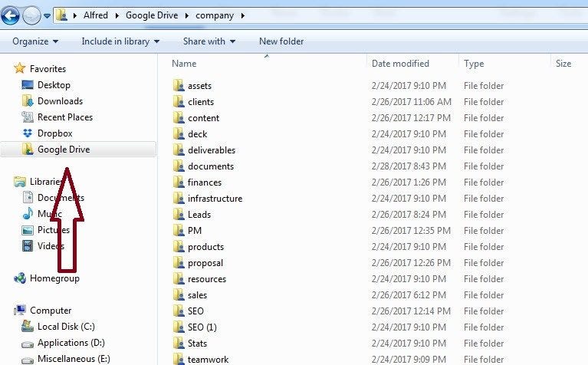Click the Downloads folder icon in sidebar
The image size is (588, 365).
[28, 101]
